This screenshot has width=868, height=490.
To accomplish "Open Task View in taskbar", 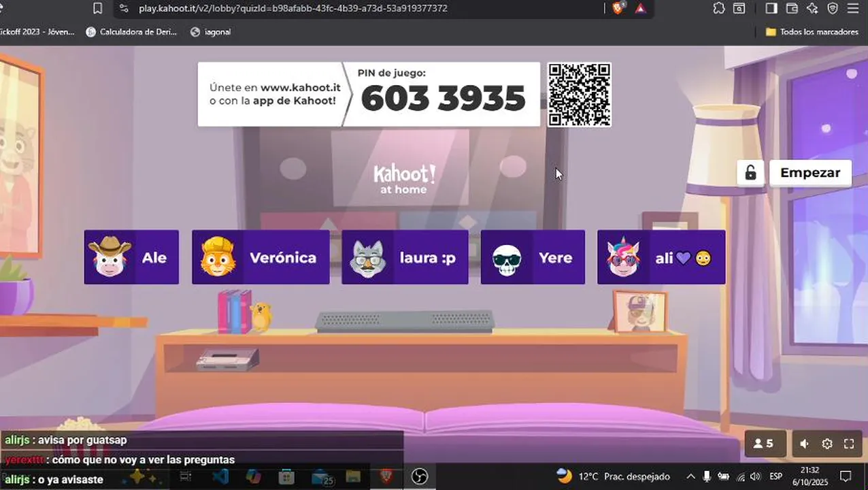I will click(x=185, y=477).
